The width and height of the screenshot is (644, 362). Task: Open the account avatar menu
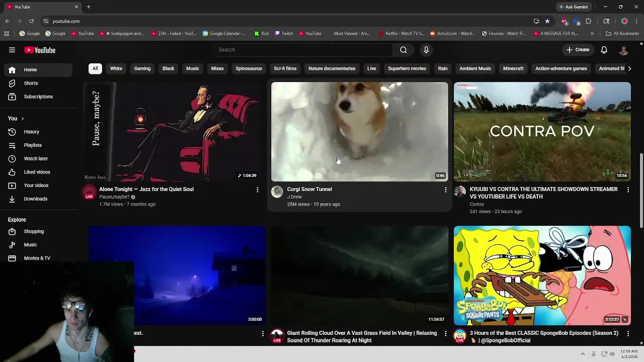[623, 50]
